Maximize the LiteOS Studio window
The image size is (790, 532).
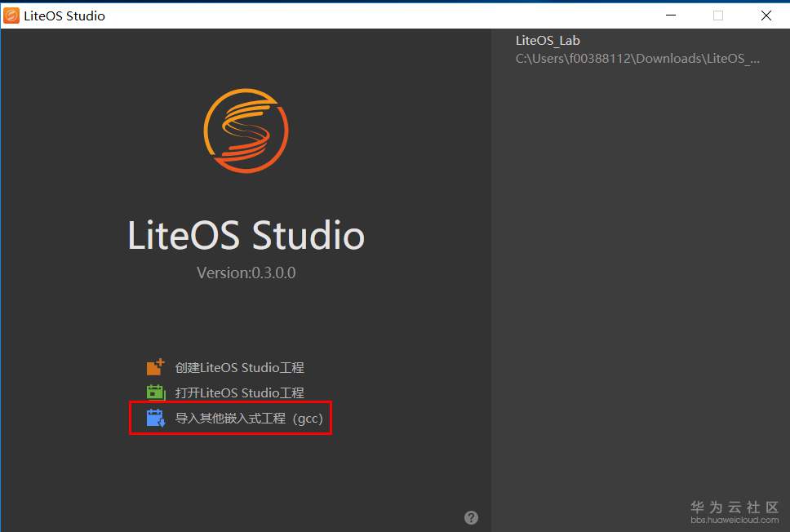click(718, 16)
